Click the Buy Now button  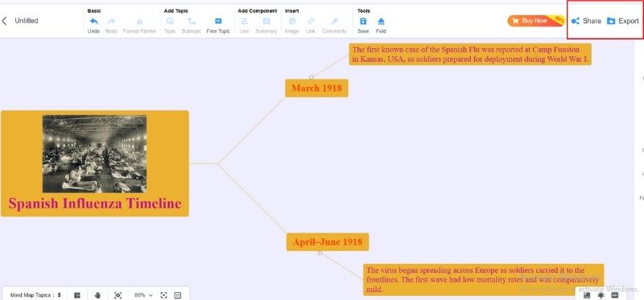(x=536, y=21)
